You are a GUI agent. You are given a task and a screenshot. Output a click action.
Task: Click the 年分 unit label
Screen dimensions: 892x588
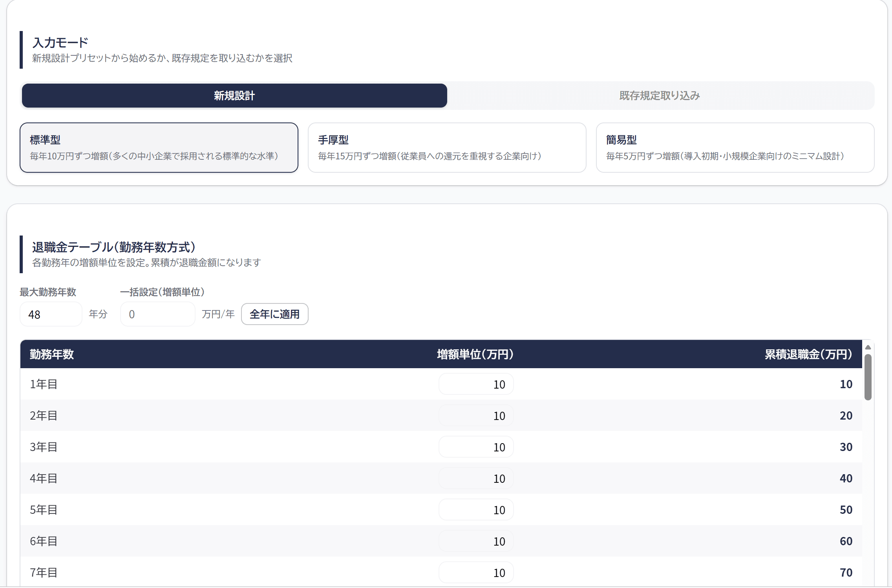tap(98, 314)
